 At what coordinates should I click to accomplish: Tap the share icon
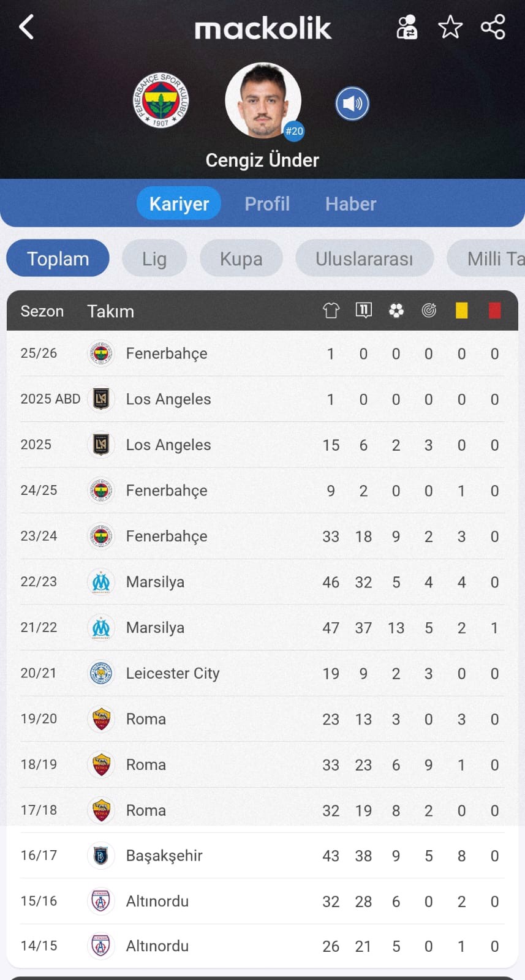tap(493, 27)
